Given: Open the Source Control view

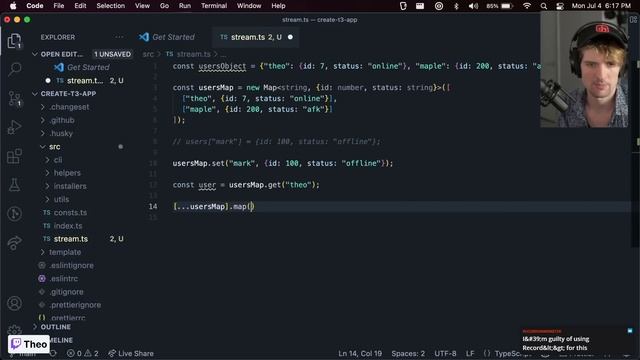Looking at the screenshot, I should tap(15, 98).
